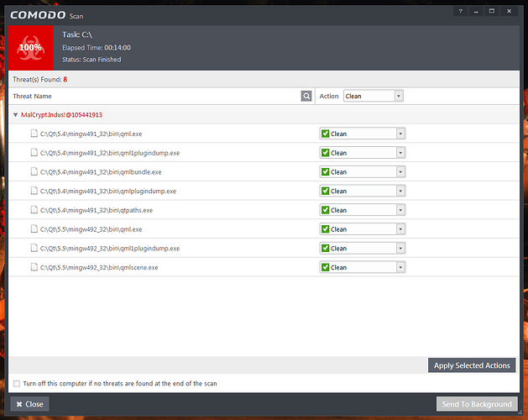Click file icon for 5.4 qml.exe
Image resolution: width=528 pixels, height=420 pixels.
coord(34,134)
